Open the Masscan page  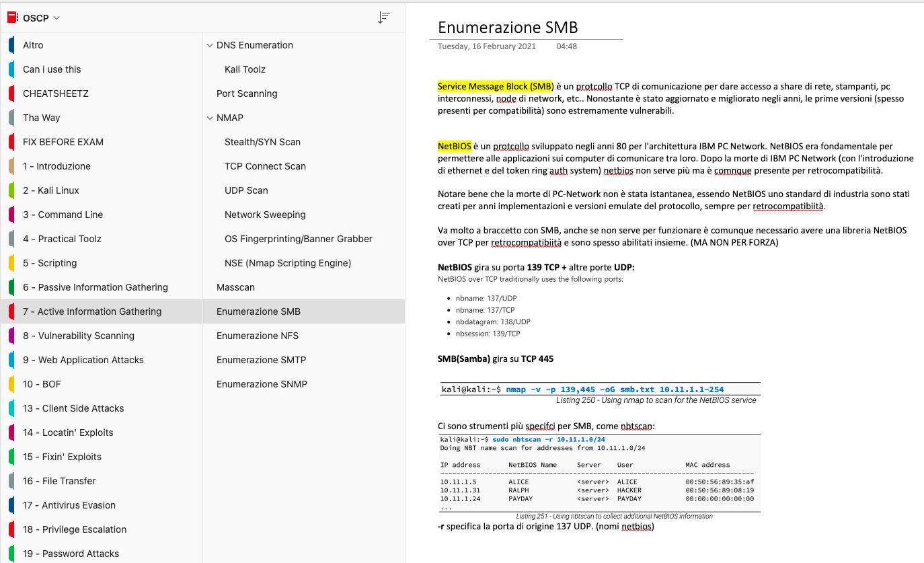(304, 287)
